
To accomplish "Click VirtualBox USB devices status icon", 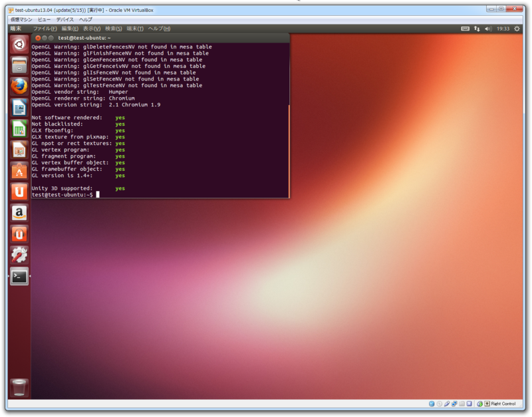I will [447, 404].
